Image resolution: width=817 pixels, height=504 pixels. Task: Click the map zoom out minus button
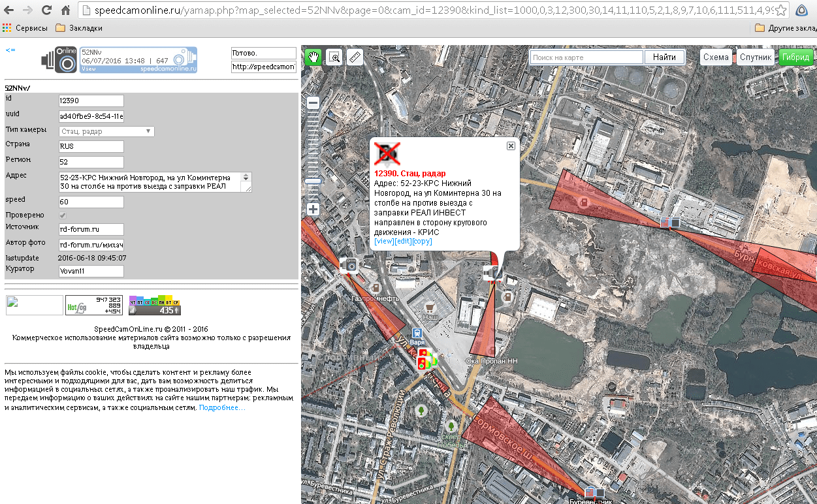pos(313,103)
